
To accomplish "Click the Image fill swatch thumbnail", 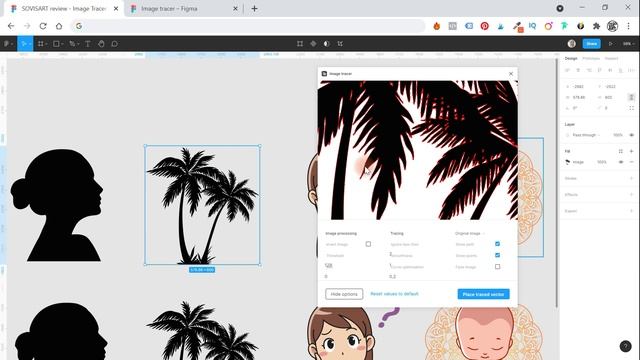I will click(567, 162).
